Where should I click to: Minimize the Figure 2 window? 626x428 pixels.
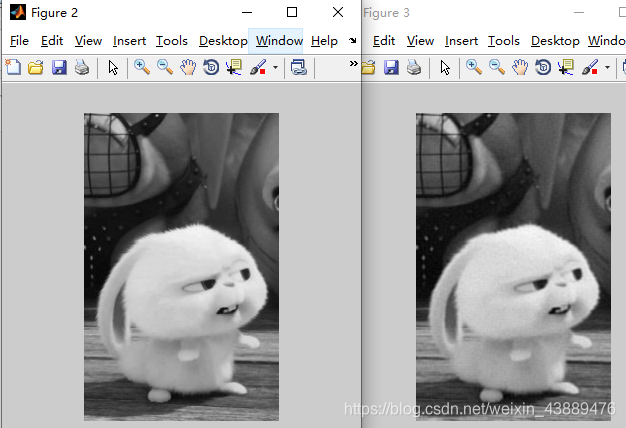pyautogui.click(x=247, y=12)
